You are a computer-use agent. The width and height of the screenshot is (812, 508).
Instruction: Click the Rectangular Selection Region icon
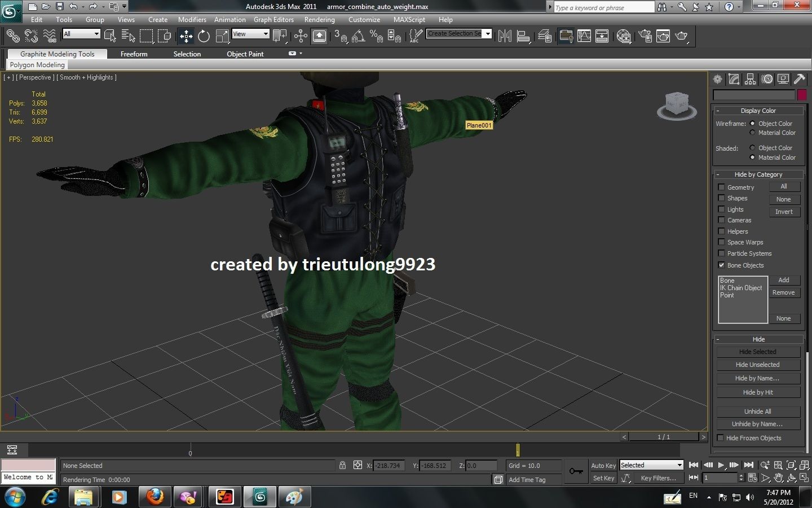pyautogui.click(x=147, y=36)
